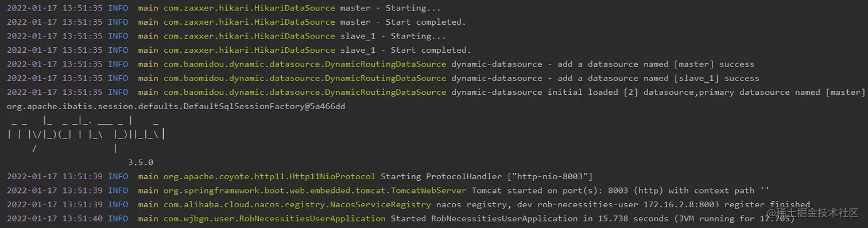Click the 13:51:39 timestamp of the Tomcat line
Screen dimensions: 868x228
point(83,190)
